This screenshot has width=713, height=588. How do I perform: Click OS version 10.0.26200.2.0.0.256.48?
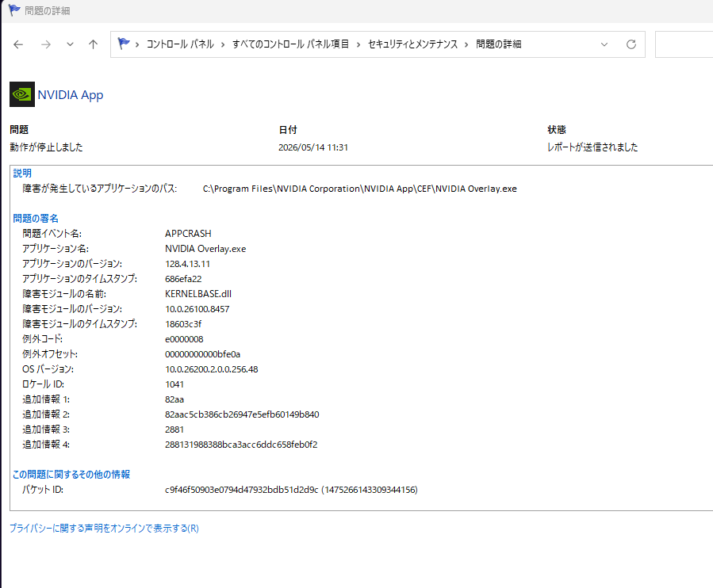click(212, 369)
